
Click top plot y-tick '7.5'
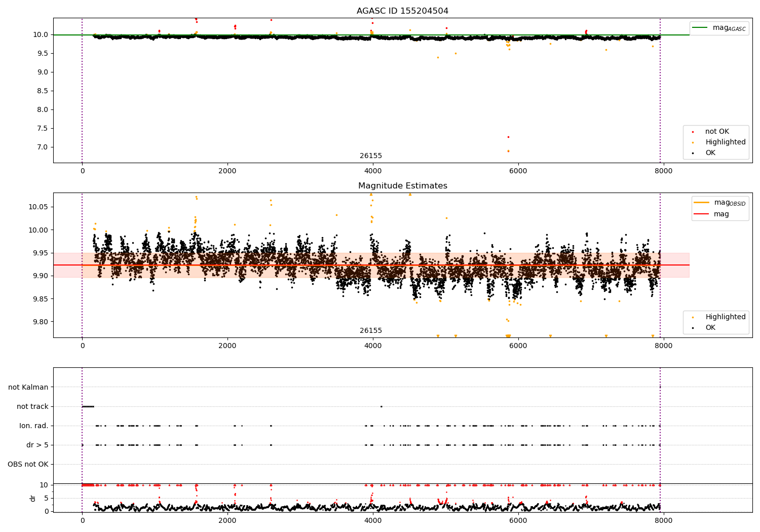point(43,129)
